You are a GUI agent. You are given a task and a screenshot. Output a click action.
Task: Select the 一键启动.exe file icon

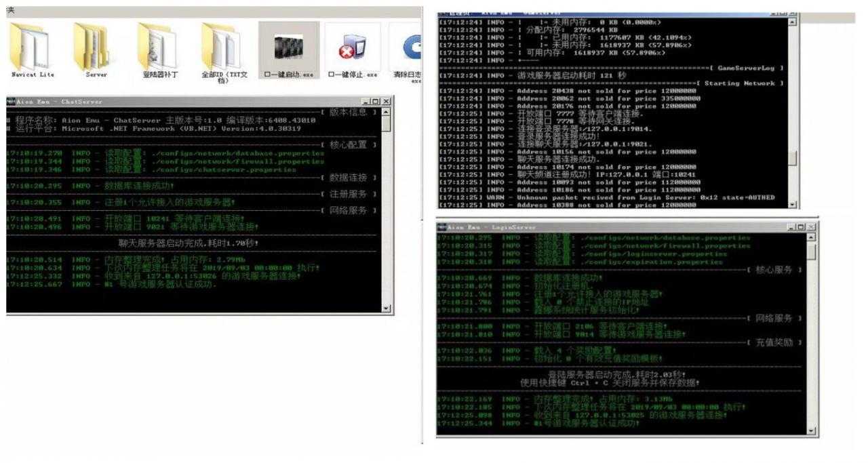(288, 49)
